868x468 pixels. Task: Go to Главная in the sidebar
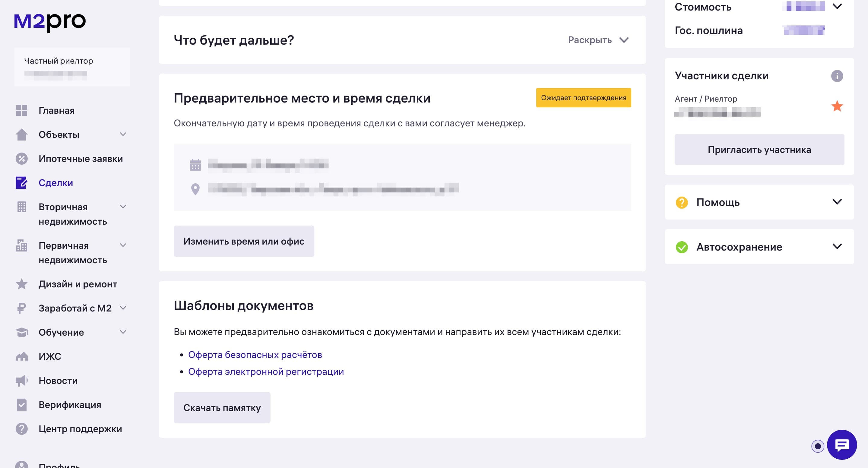point(57,110)
